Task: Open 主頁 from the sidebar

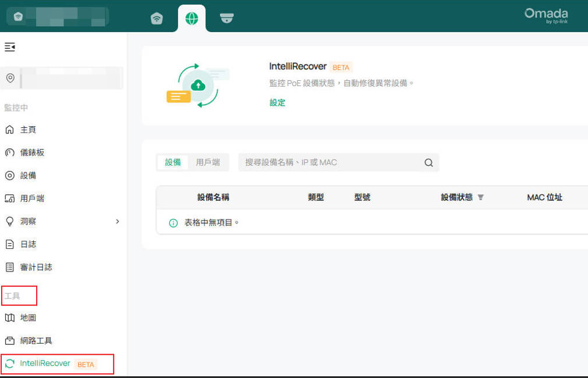Action: pyautogui.click(x=28, y=130)
